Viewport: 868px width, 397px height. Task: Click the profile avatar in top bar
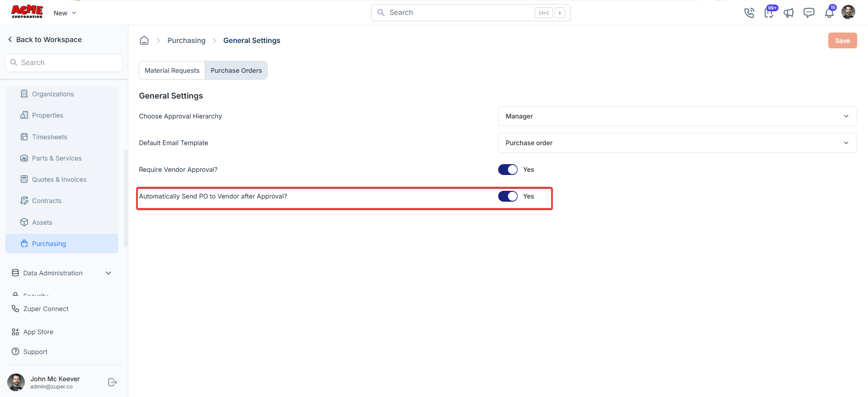pyautogui.click(x=848, y=12)
